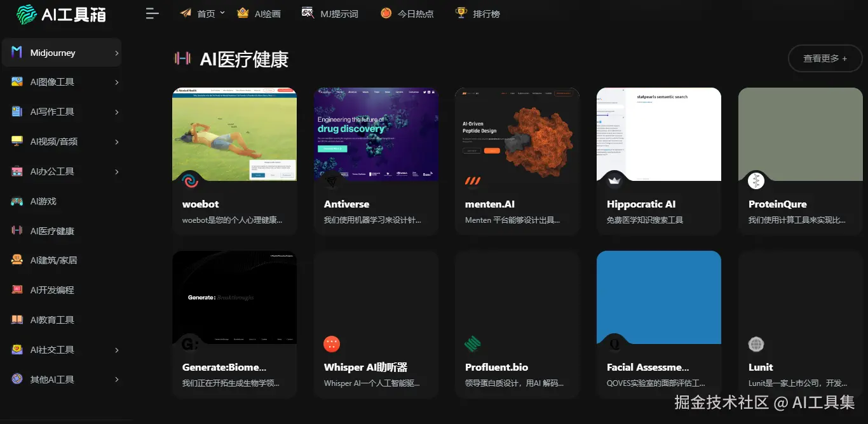The width and height of the screenshot is (868, 424).
Task: Click the AI图像工具 picture icon
Action: tap(17, 82)
